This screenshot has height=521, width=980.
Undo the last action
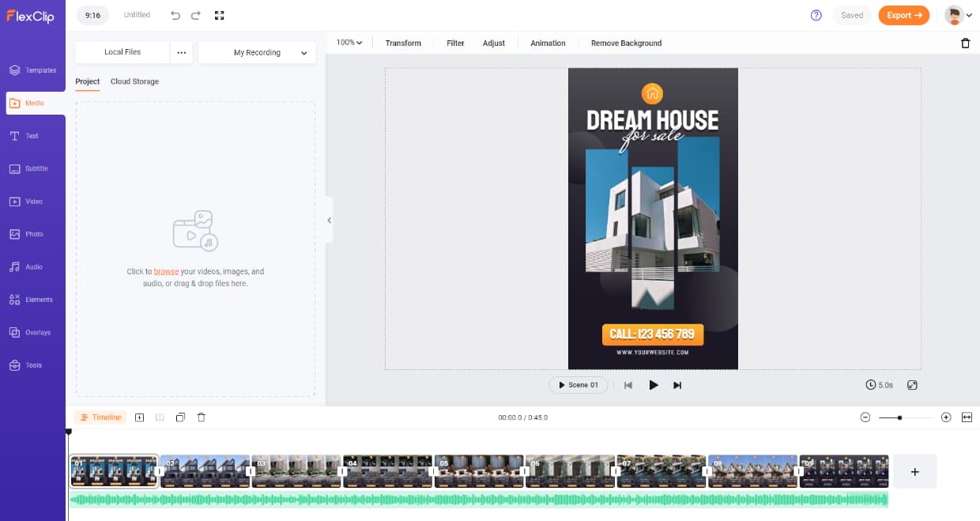point(175,15)
